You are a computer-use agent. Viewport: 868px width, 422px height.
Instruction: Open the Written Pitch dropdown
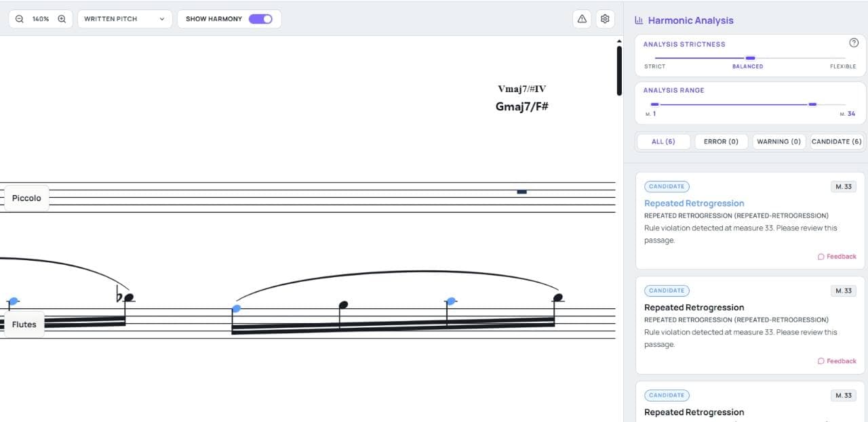[x=125, y=19]
